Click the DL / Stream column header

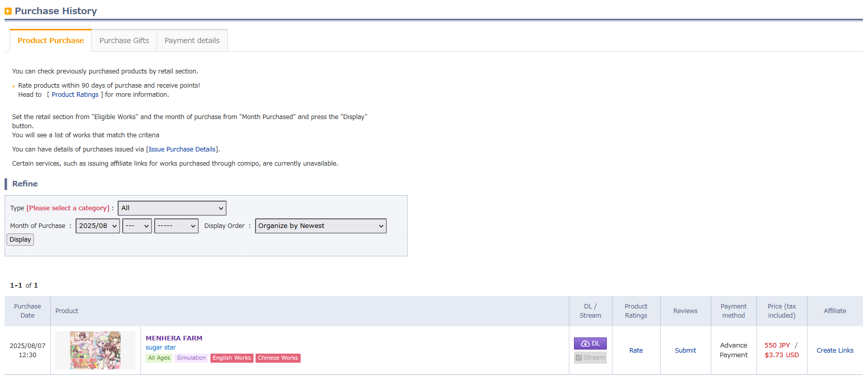pos(590,311)
